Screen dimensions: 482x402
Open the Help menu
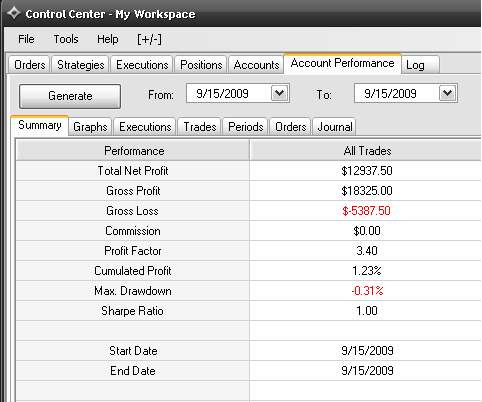(x=108, y=39)
